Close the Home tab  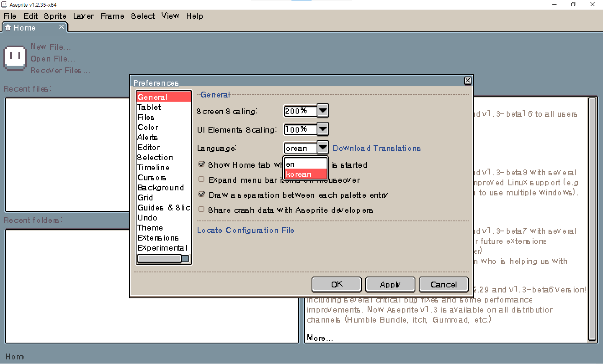click(62, 27)
